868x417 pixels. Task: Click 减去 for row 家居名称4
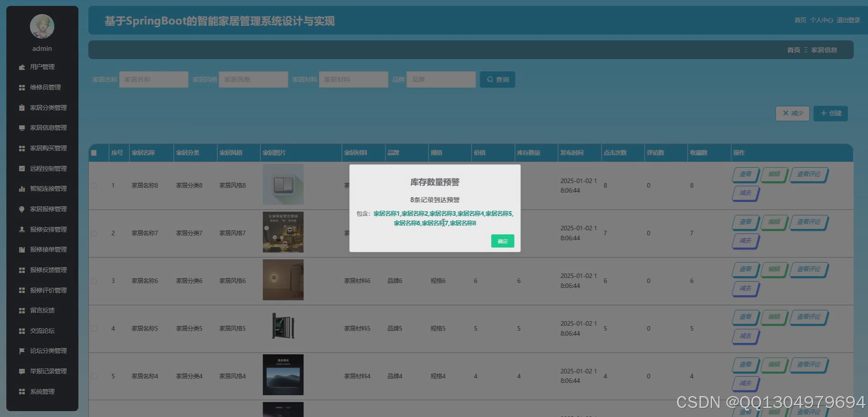pyautogui.click(x=745, y=384)
